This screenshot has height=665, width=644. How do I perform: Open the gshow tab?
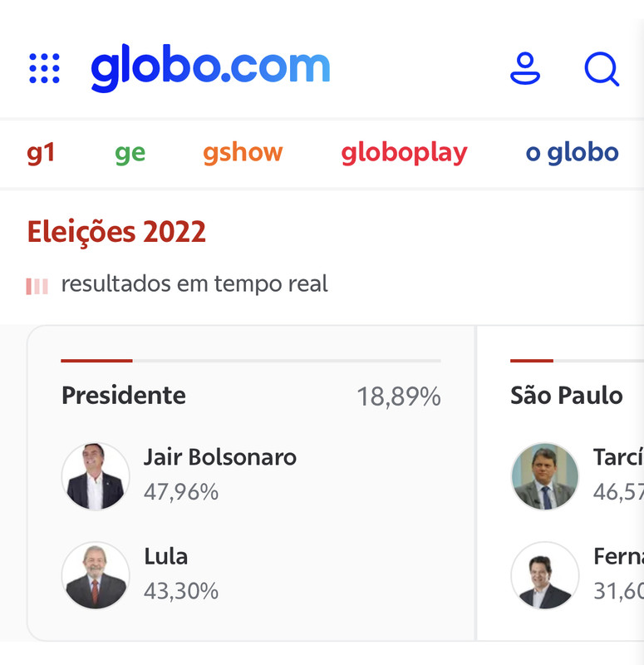tap(243, 153)
